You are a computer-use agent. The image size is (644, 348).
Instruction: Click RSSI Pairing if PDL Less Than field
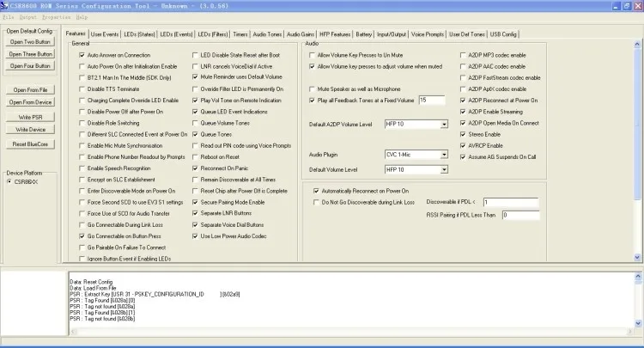tap(520, 215)
